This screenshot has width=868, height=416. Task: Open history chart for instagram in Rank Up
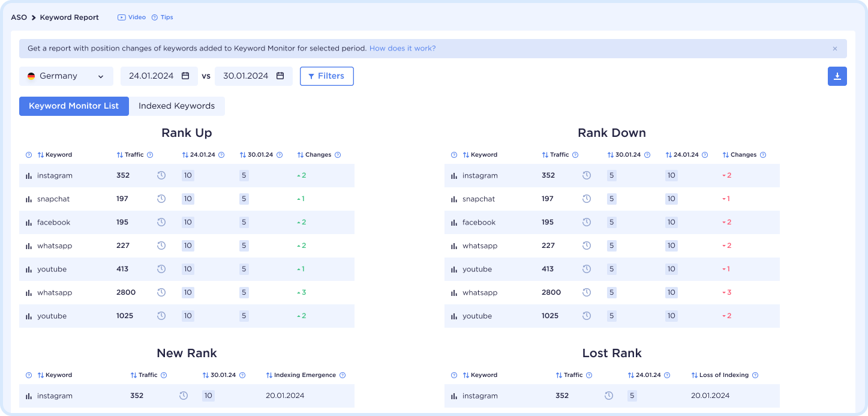(x=161, y=175)
